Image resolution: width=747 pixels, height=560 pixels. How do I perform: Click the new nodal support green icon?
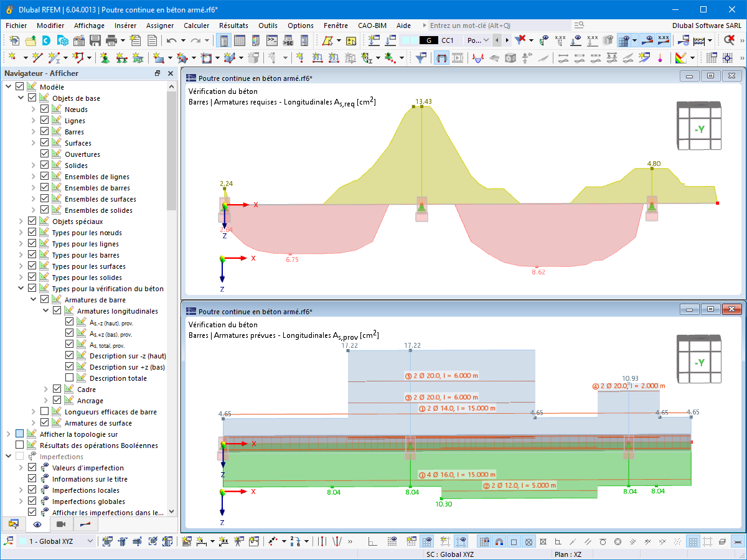coord(104,58)
